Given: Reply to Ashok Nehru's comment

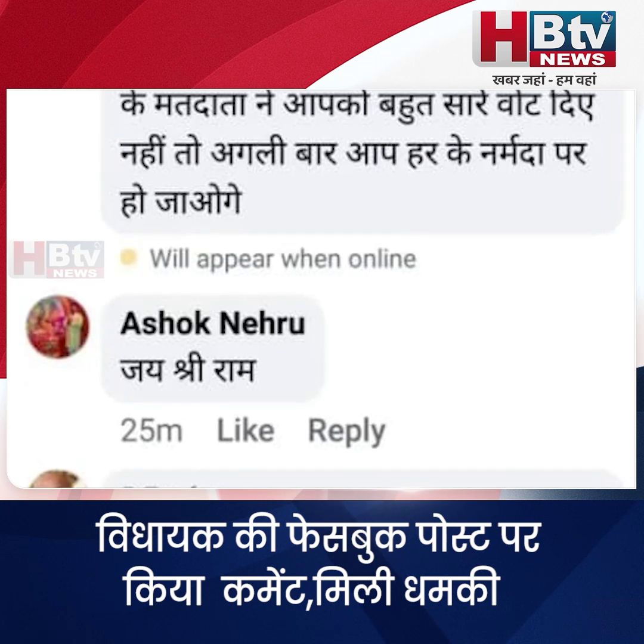Looking at the screenshot, I should click(x=346, y=431).
